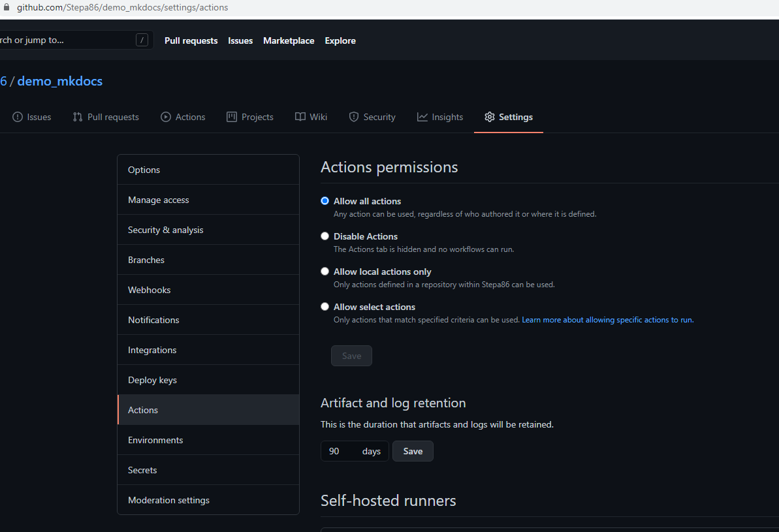Select Allow select actions radio button
The height and width of the screenshot is (532, 779).
(325, 307)
